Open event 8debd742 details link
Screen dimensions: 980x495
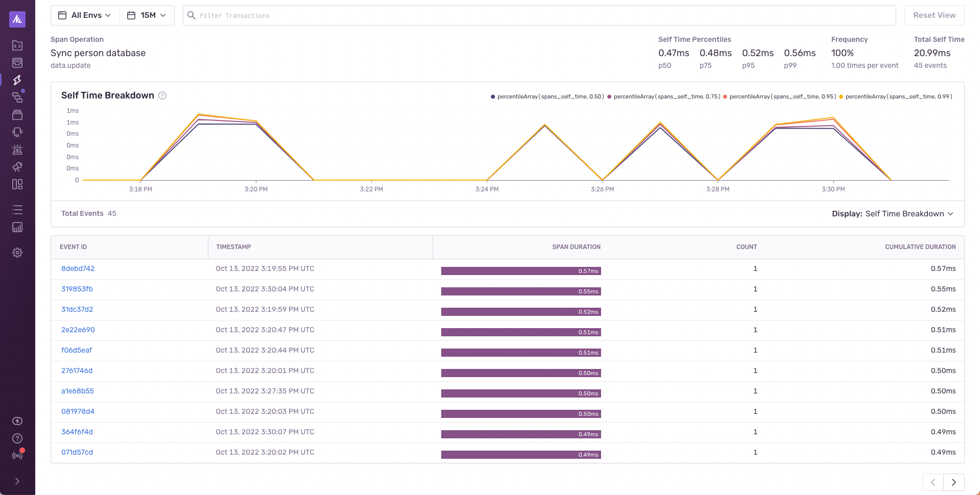pyautogui.click(x=78, y=268)
